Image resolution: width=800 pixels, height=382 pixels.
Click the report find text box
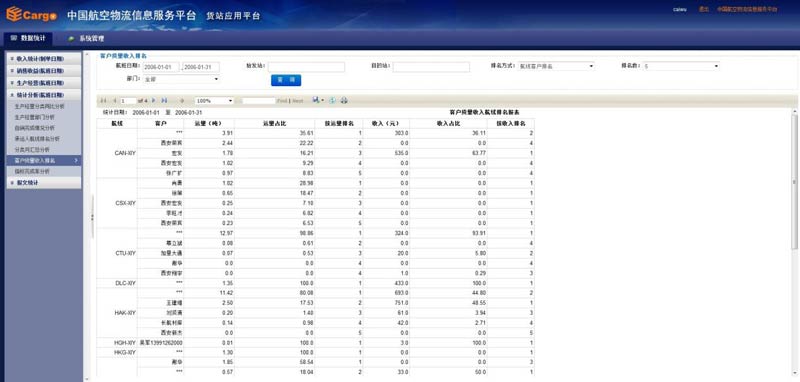tap(258, 101)
